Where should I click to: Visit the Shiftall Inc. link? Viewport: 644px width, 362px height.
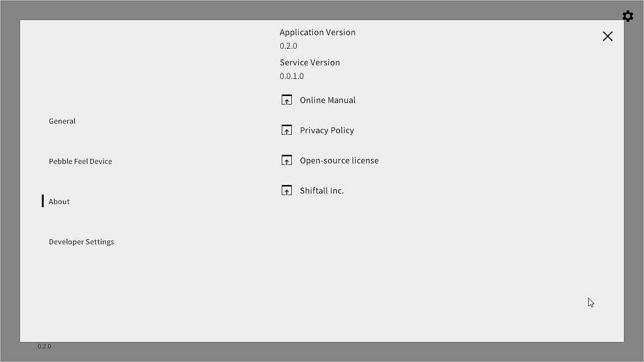coord(321,191)
